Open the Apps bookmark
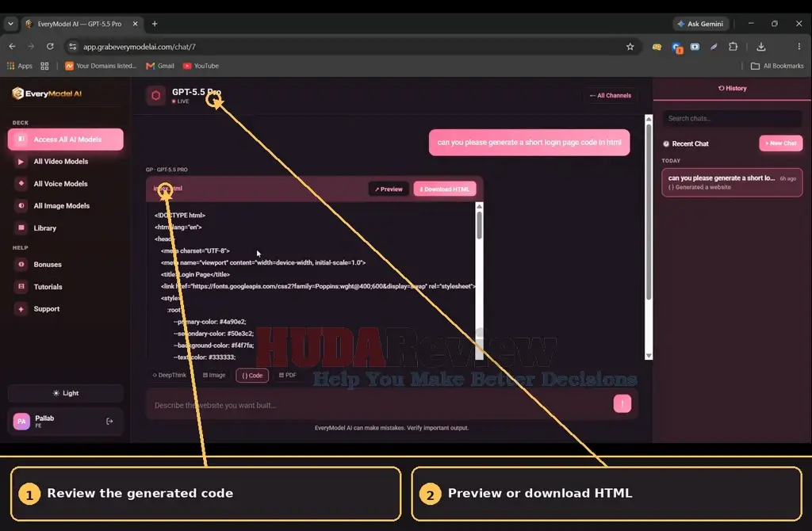Screen dimensions: 812x531 click(20, 66)
